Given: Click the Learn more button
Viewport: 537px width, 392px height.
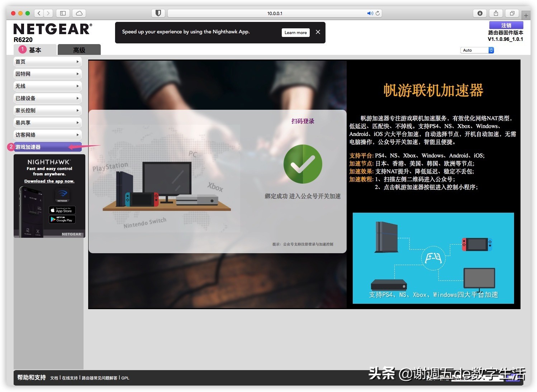Looking at the screenshot, I should tap(295, 32).
